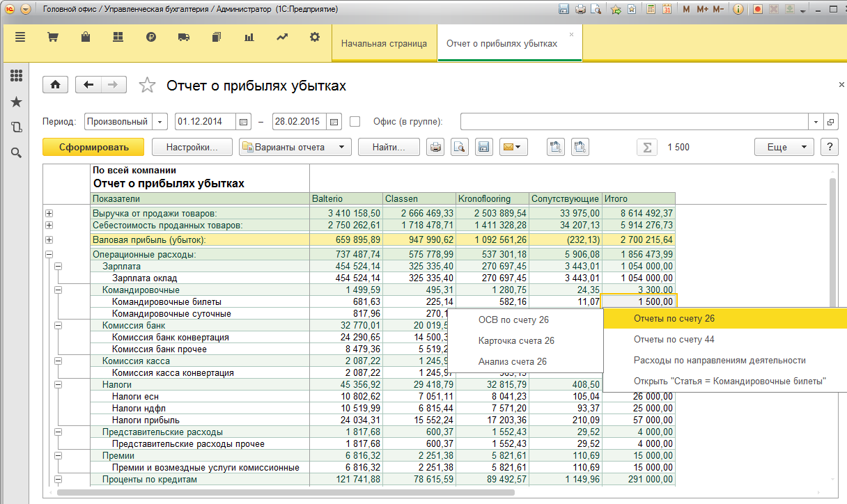Click in the start date field 01.12.2014
Screen dimensions: 847x504
(x=205, y=121)
